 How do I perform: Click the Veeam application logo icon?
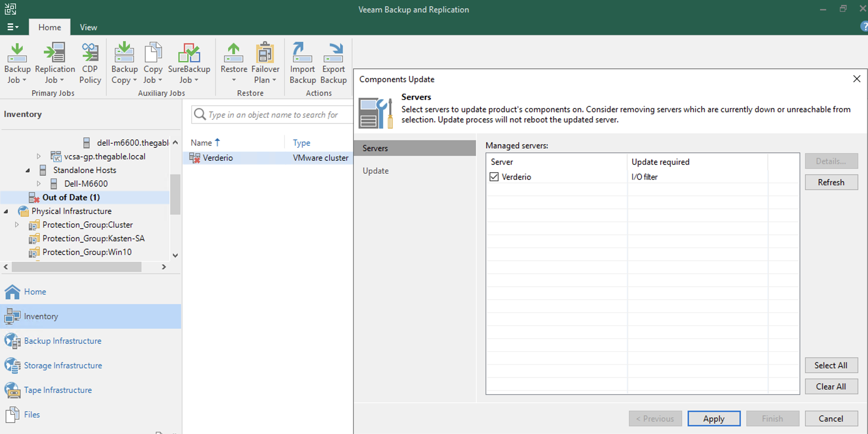(x=10, y=9)
